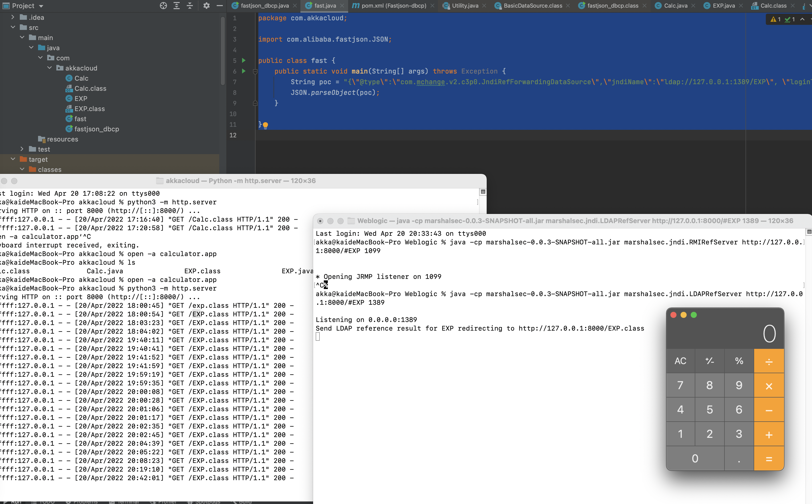Collapse the classes folder
This screenshot has width=812, height=504.
pyautogui.click(x=22, y=169)
